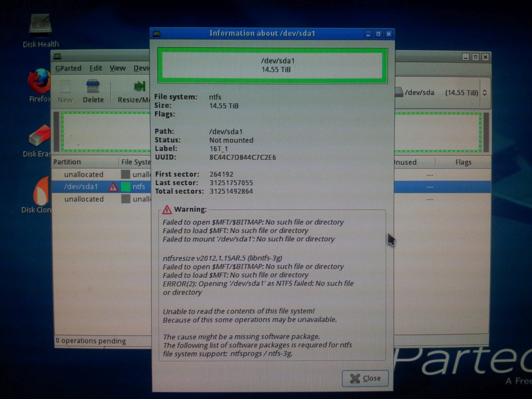Viewport: 532px width, 399px height.
Task: Open the Edit menu
Action: [x=96, y=68]
